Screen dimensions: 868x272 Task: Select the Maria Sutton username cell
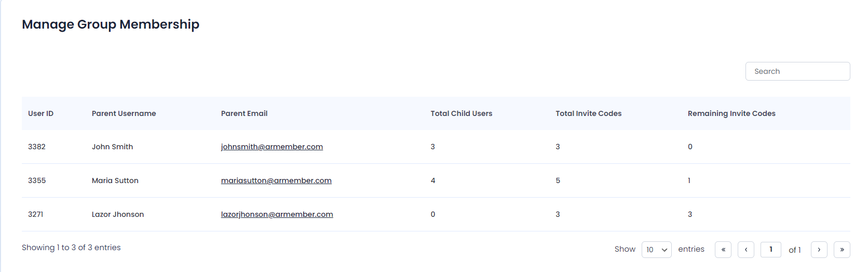[115, 180]
